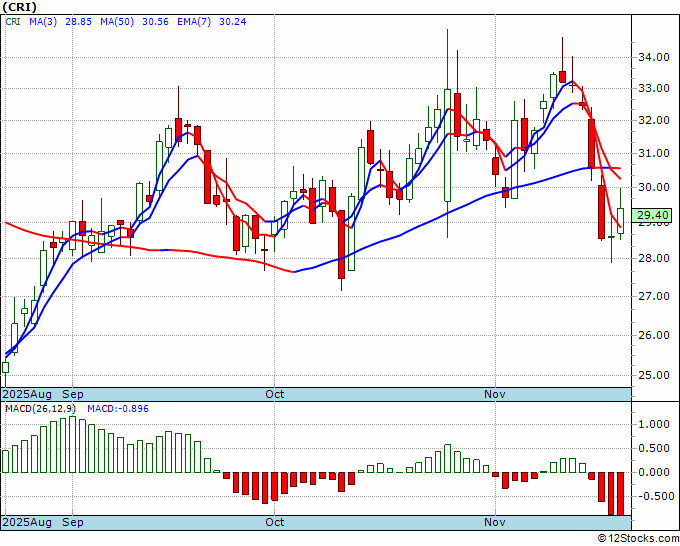Click Nov on MACD time axis
Screen dimensions: 680x546
(494, 522)
